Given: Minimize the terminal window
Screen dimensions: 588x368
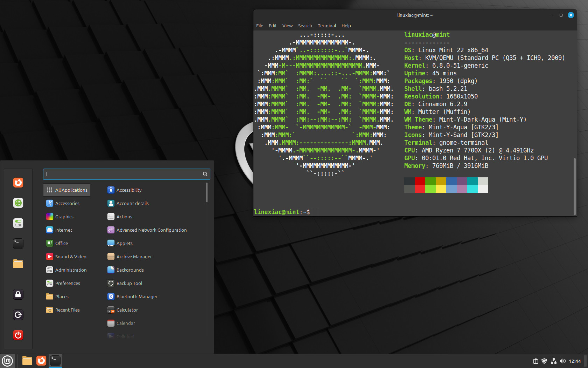Looking at the screenshot, I should (x=551, y=15).
